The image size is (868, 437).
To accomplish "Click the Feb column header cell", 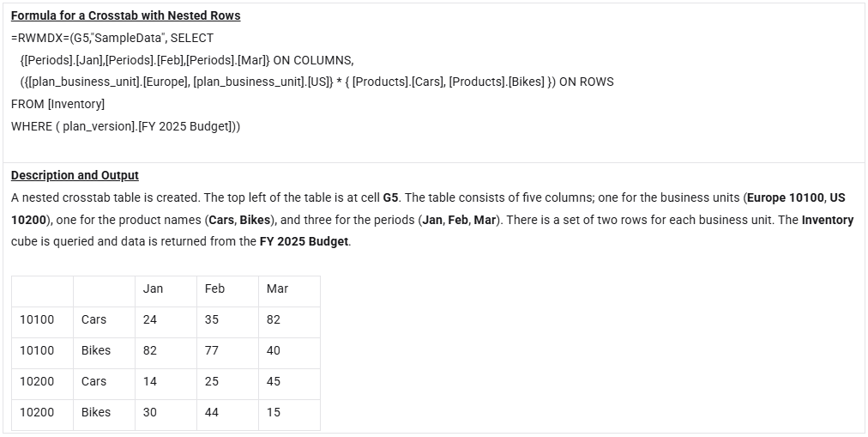I will coord(214,288).
